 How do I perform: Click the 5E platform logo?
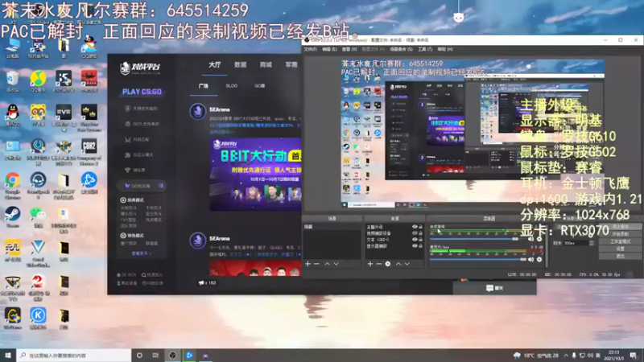coord(140,68)
